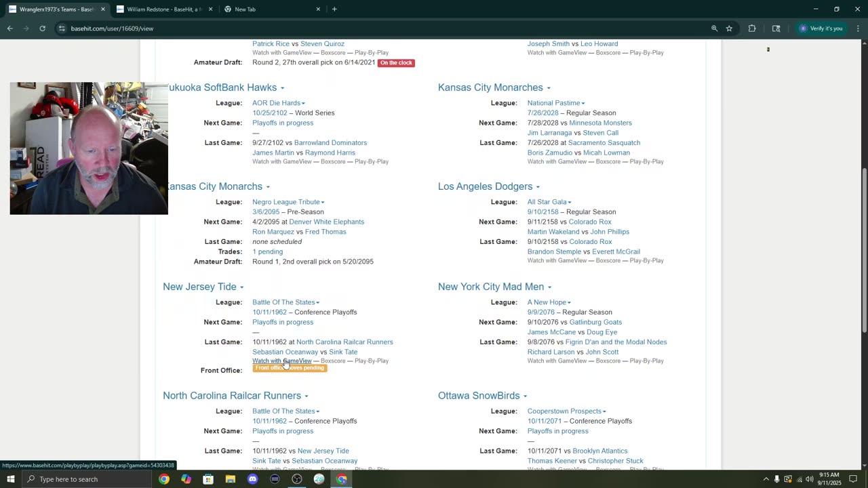Close the Wranglerx1973's Teams tab
This screenshot has width=868, height=488.
(x=103, y=9)
